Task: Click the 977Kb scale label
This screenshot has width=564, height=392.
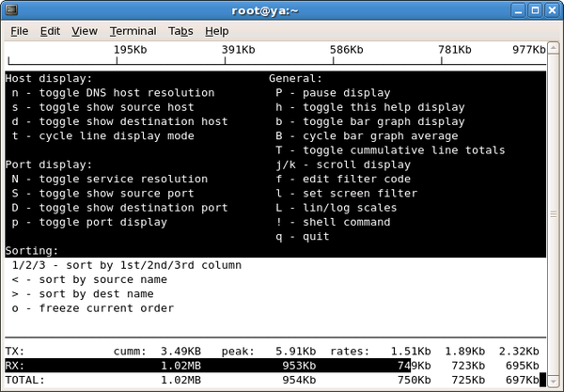Action: pos(529,50)
